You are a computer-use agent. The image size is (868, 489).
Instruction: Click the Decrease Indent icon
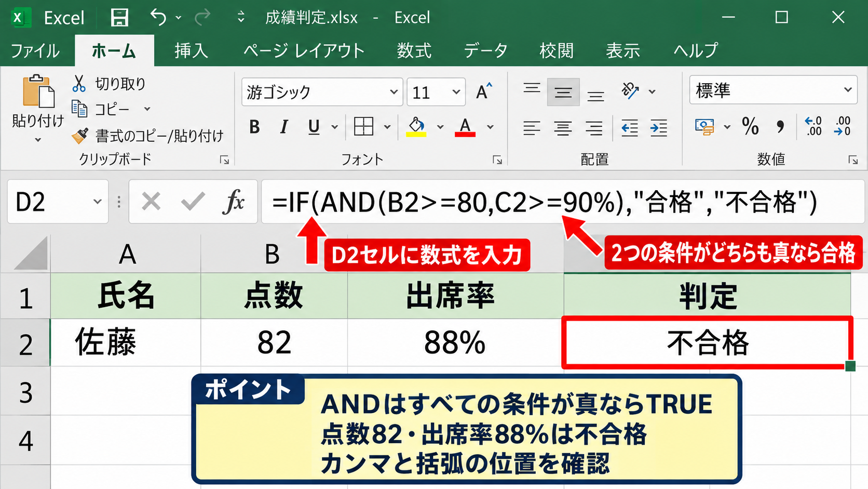(629, 127)
